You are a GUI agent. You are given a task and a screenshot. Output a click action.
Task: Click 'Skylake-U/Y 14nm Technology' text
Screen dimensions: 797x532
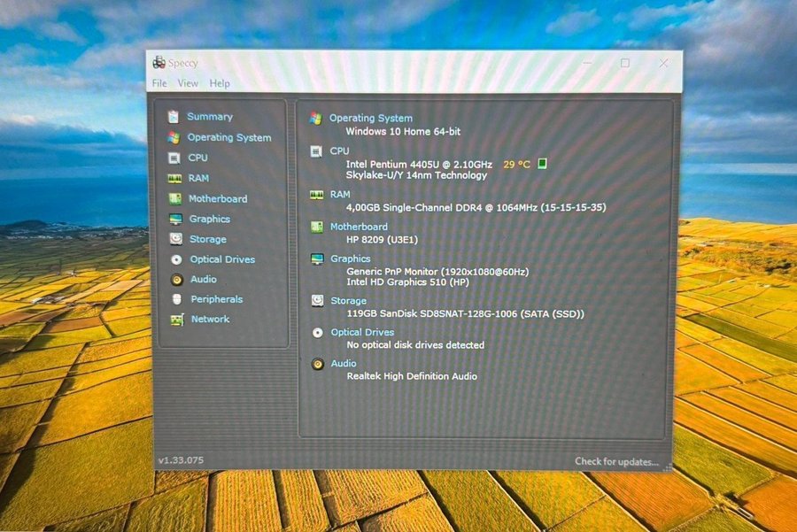click(416, 175)
